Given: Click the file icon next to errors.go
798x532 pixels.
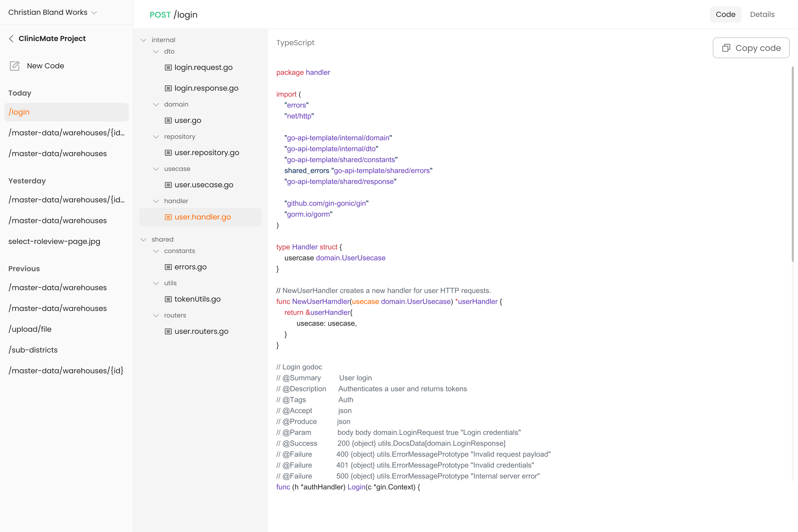Looking at the screenshot, I should click(x=168, y=267).
